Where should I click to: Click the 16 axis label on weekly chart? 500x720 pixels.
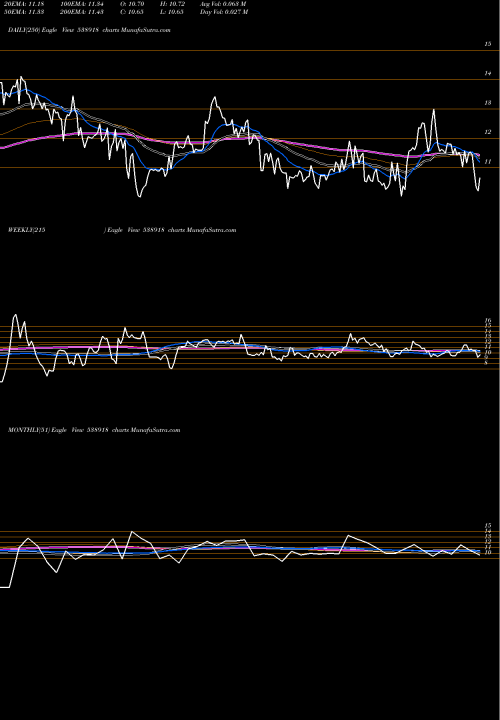point(489,321)
